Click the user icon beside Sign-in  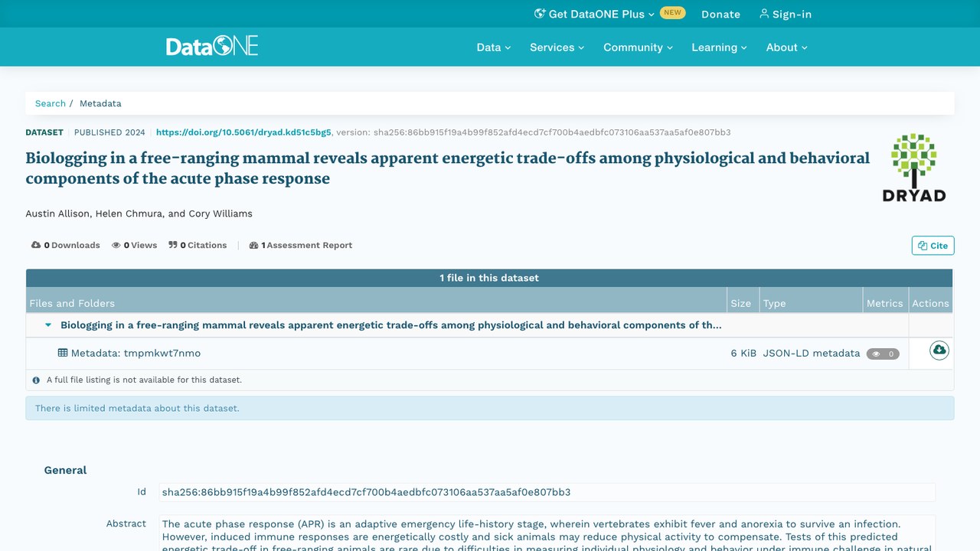tap(764, 14)
